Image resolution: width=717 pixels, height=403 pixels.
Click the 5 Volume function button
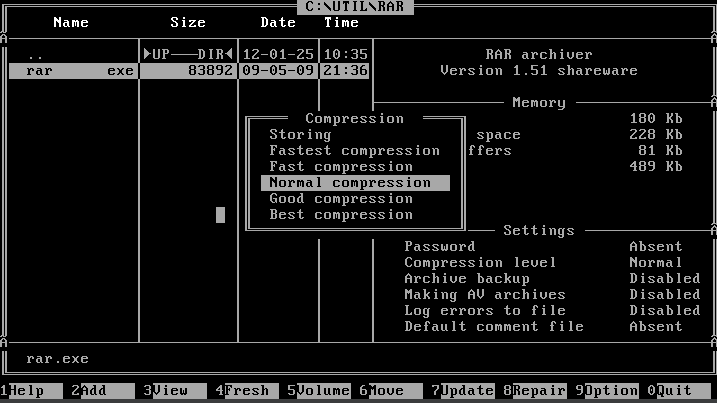click(x=322, y=391)
